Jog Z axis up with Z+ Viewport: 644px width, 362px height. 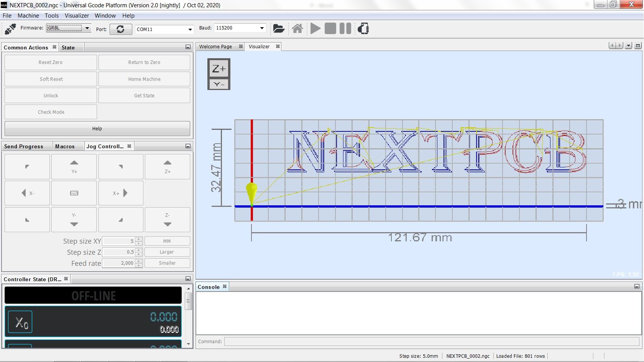click(167, 167)
